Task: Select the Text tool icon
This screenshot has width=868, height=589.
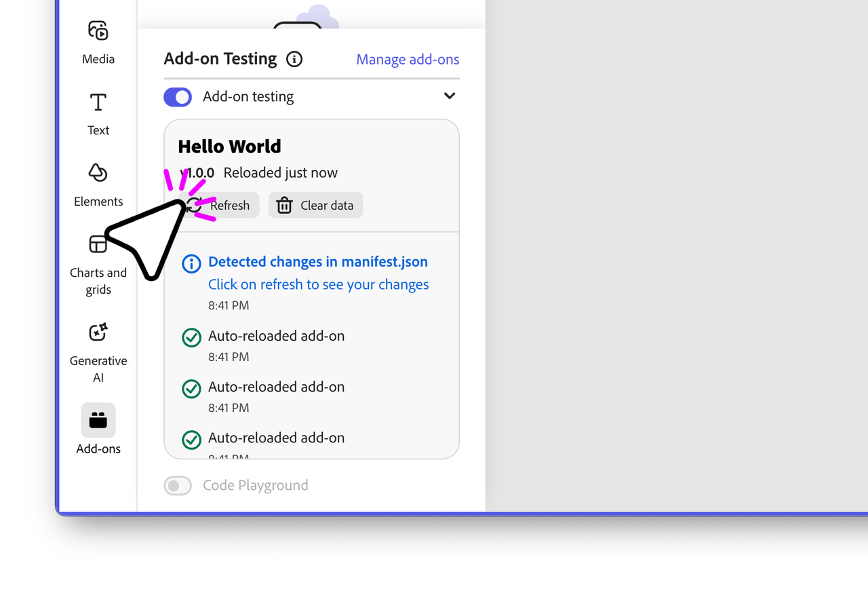Action: [98, 102]
